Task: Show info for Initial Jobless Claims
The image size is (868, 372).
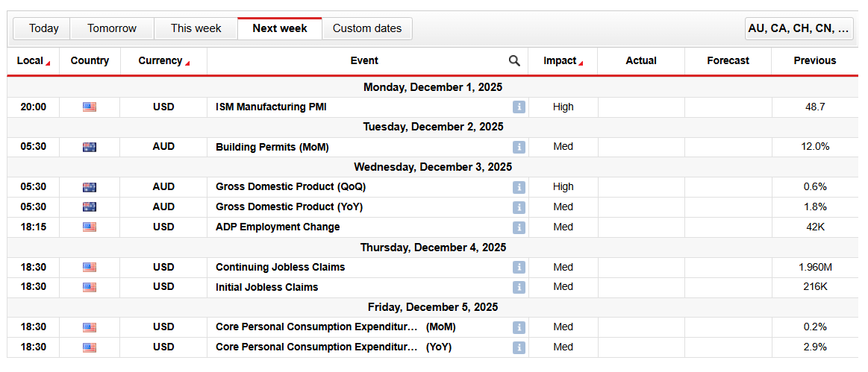Action: 519,288
